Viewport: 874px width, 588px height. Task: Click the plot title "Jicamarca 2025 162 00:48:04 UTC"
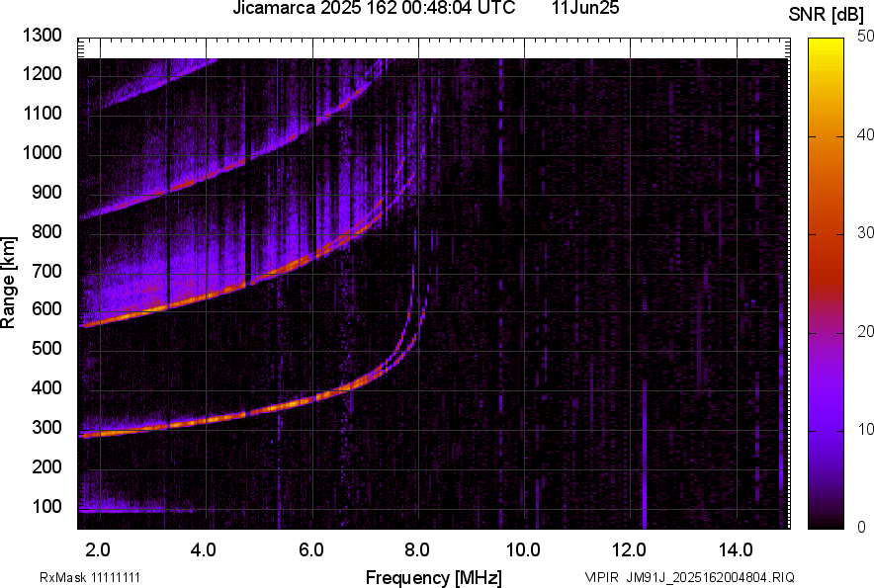click(374, 8)
